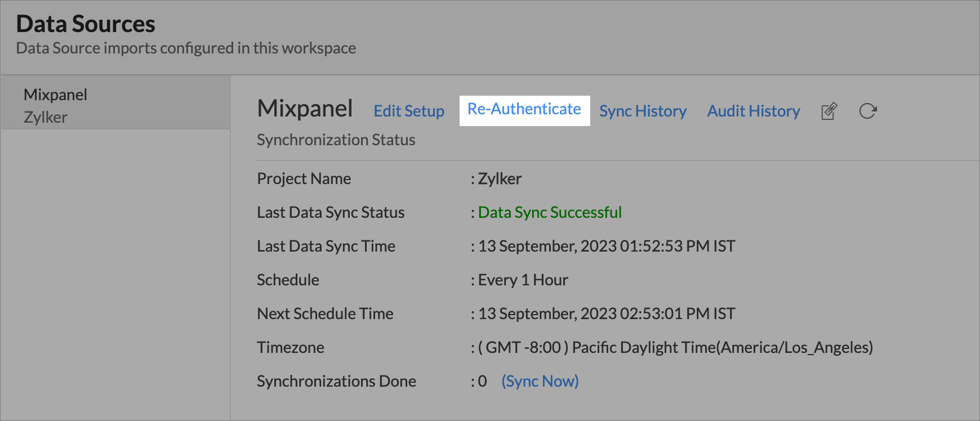Click the Pacific Daylight Time timezone value
Image resolution: width=980 pixels, height=421 pixels.
pos(675,347)
